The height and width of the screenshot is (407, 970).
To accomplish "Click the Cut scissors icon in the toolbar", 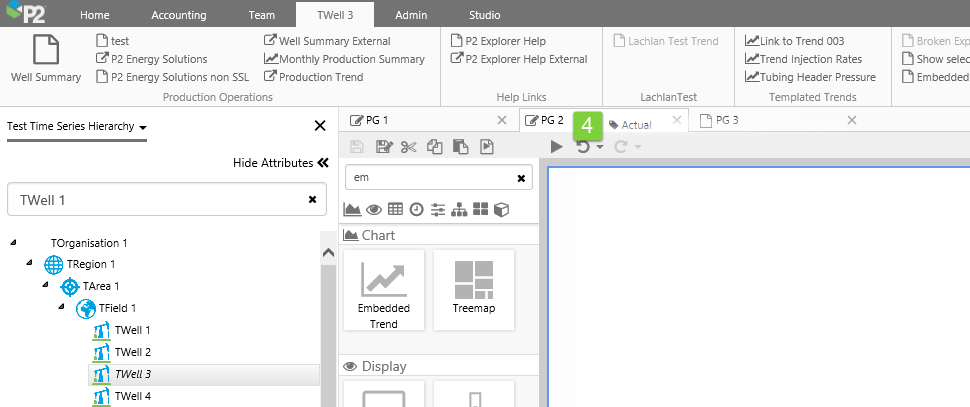I will tap(408, 147).
